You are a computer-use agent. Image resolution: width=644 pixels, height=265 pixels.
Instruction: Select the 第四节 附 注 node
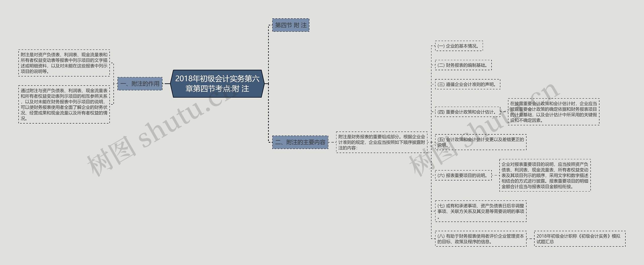291,25
